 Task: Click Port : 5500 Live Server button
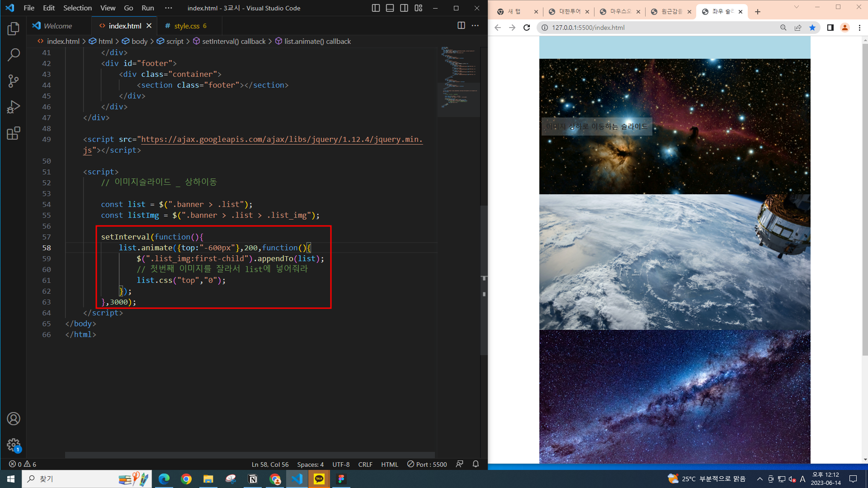[x=427, y=465]
